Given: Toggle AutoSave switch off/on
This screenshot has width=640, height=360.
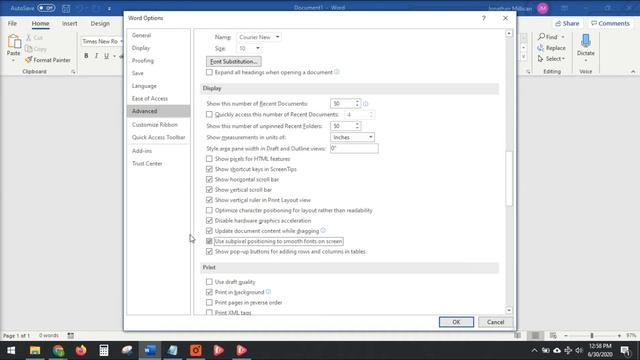Looking at the screenshot, I should (x=46, y=8).
